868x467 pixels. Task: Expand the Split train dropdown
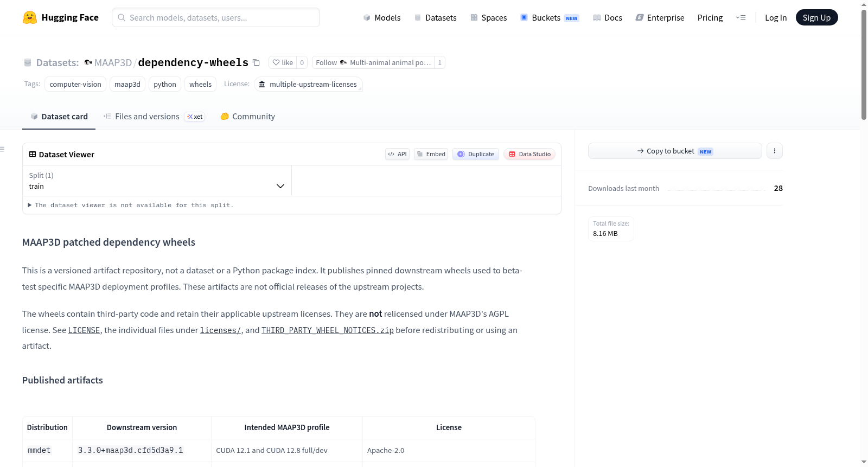[x=157, y=181]
